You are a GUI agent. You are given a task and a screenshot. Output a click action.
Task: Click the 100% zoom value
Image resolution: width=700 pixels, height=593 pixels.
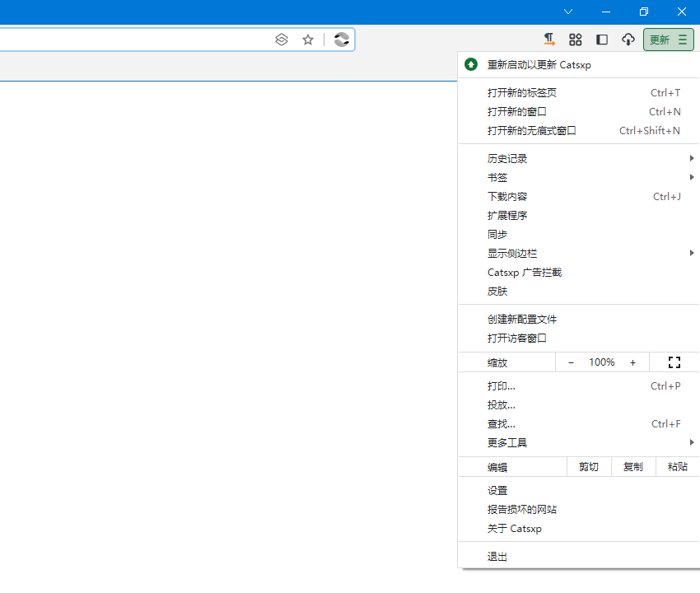tap(602, 362)
